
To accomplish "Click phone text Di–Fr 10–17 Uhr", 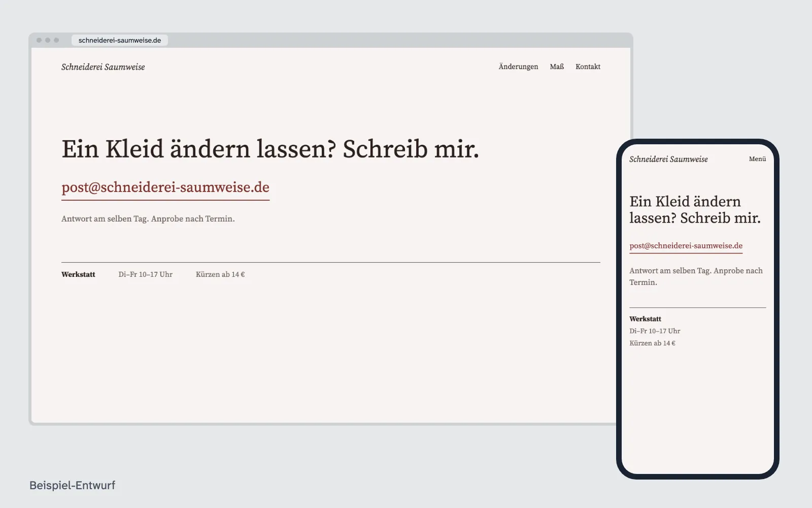I will tap(655, 331).
